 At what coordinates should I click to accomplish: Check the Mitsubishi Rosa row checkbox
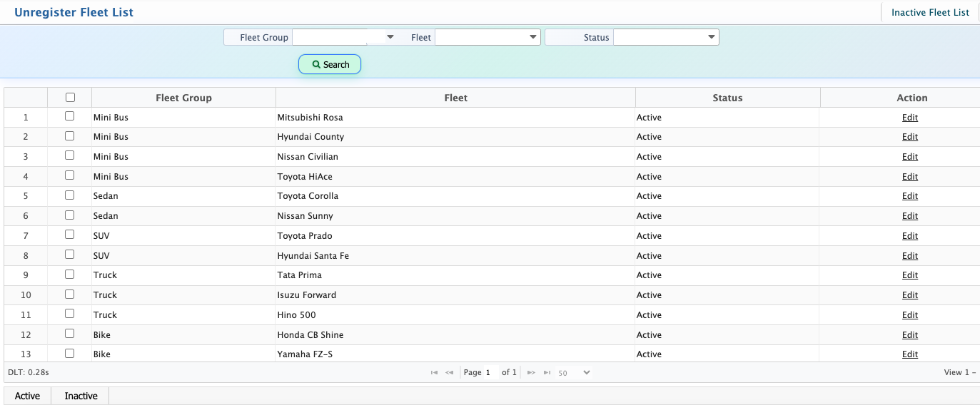coord(70,116)
